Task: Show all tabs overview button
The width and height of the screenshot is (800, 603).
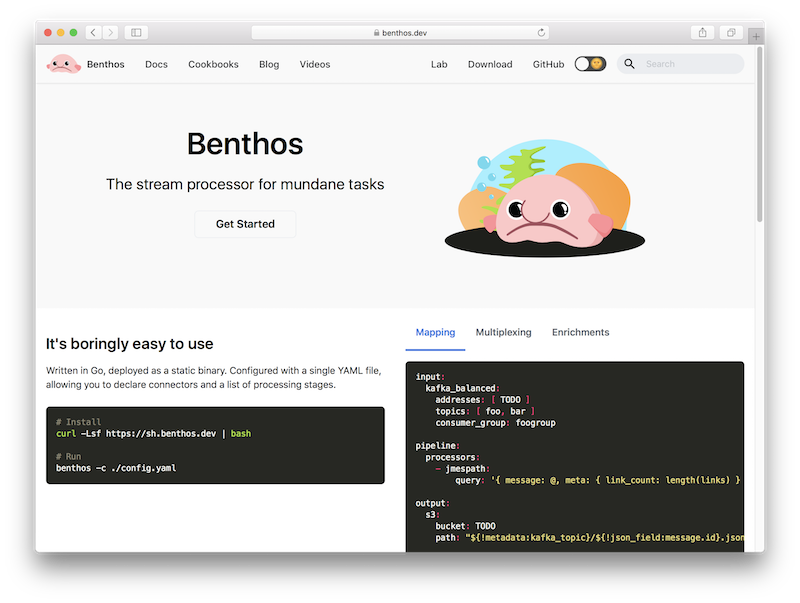Action: 731,33
